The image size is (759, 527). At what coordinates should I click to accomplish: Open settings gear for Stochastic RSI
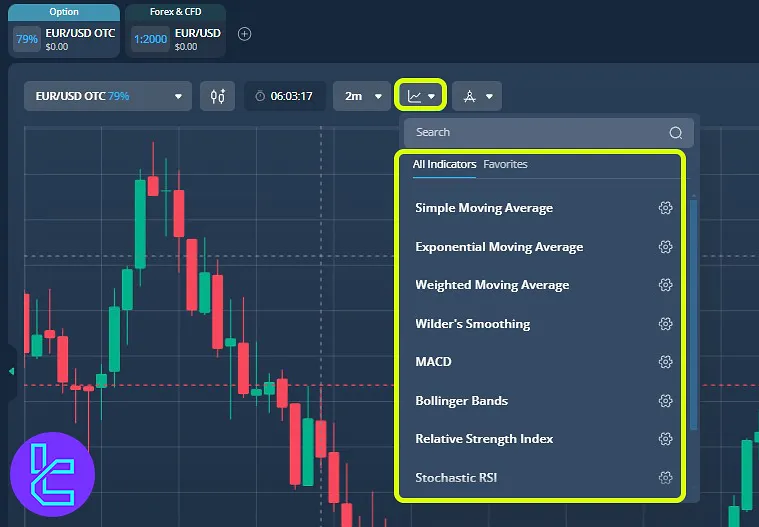coord(666,478)
